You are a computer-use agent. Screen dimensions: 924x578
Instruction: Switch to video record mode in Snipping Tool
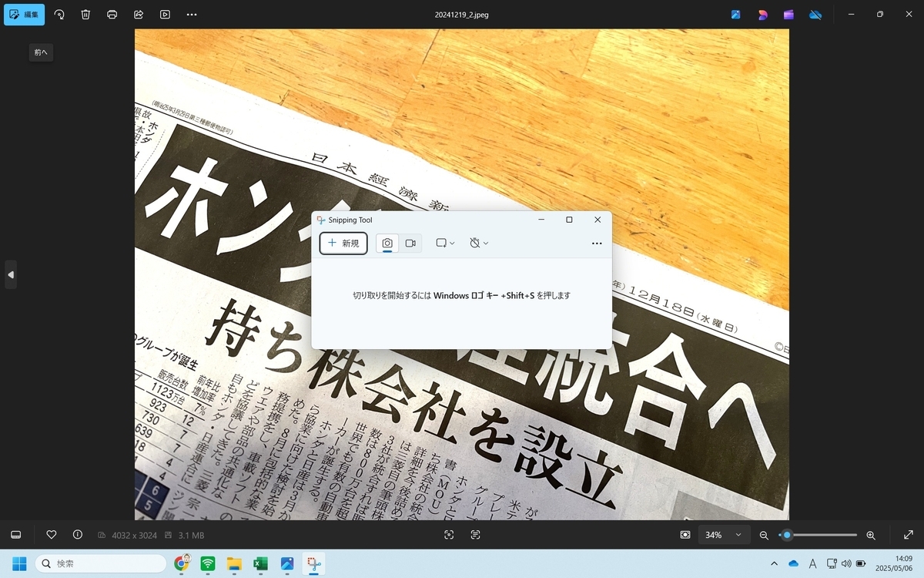tap(410, 243)
